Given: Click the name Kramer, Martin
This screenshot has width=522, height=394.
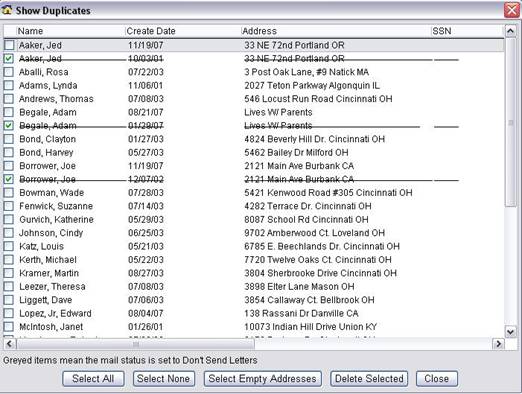Looking at the screenshot, I should coord(49,273).
